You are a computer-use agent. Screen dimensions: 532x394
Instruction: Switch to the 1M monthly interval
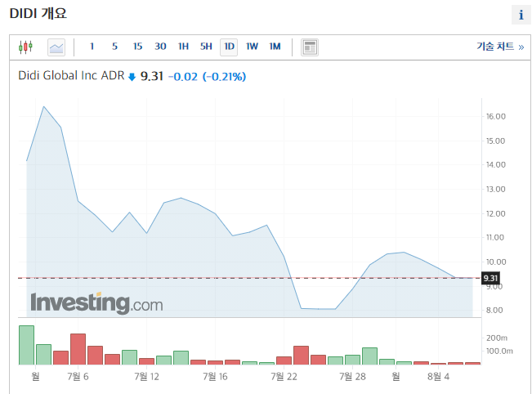pyautogui.click(x=275, y=47)
